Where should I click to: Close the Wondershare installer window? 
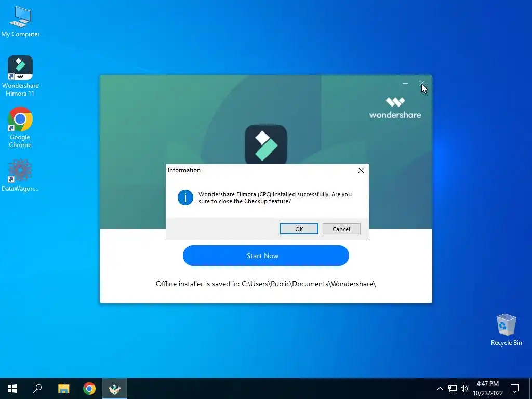[422, 83]
